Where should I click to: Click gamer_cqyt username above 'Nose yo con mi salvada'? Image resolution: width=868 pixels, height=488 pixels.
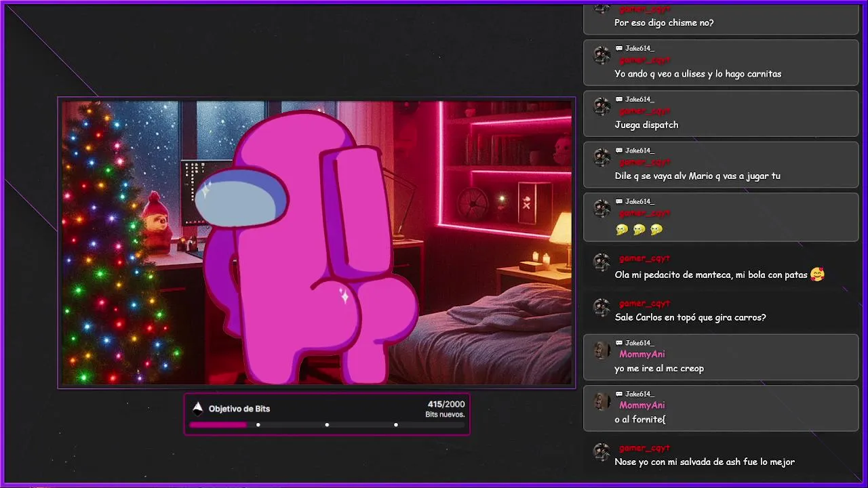coord(644,448)
